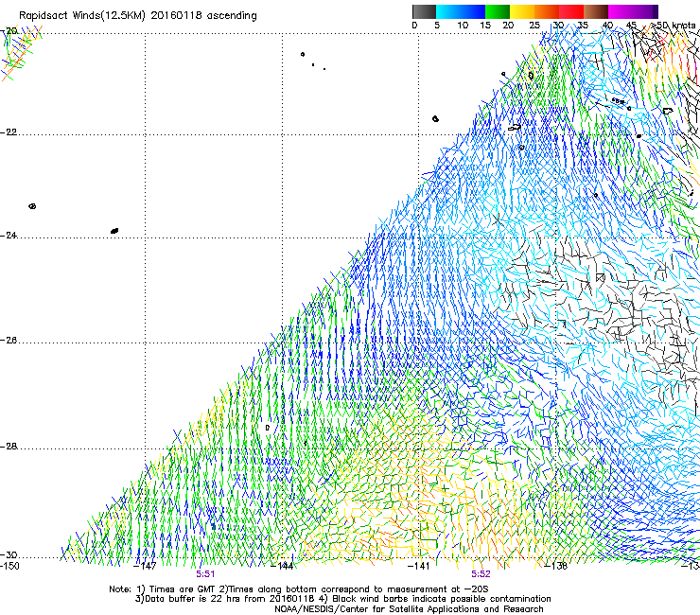
Task: Select the green 15-20 knots legend swatch
Action: click(x=498, y=11)
